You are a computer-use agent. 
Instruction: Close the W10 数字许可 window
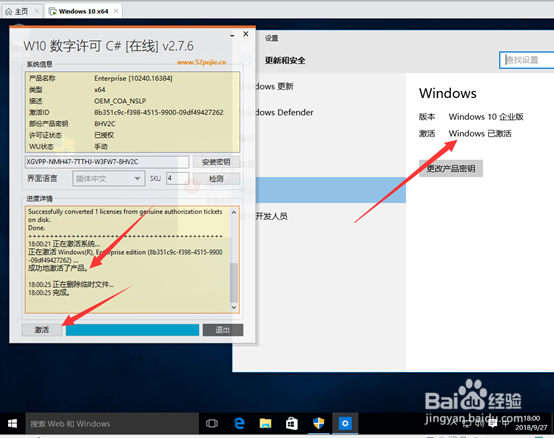coord(246,34)
